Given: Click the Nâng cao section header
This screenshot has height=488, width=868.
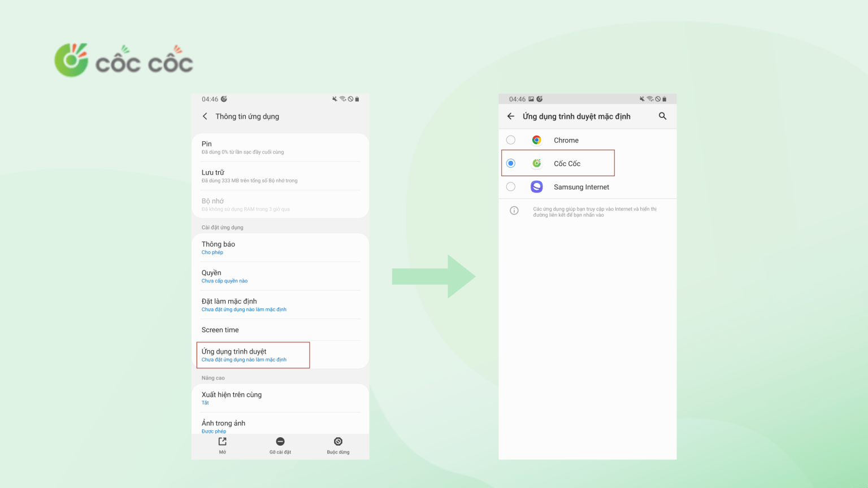Looking at the screenshot, I should tap(213, 378).
